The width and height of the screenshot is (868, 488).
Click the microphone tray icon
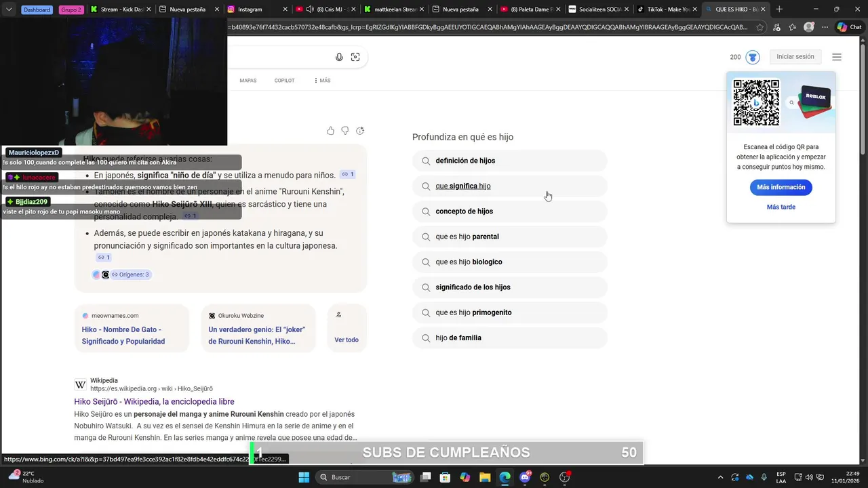pos(764,477)
